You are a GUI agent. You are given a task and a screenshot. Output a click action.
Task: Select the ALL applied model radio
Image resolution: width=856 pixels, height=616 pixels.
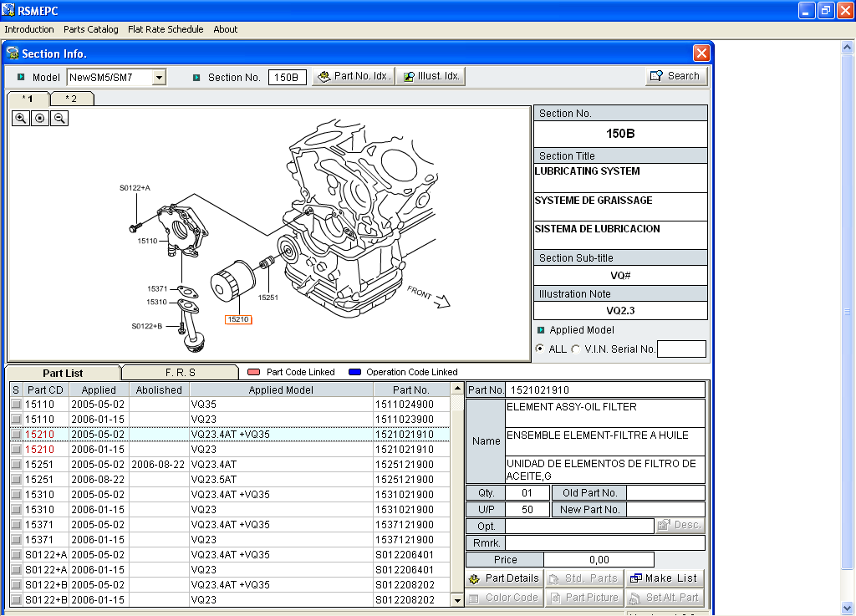[540, 349]
